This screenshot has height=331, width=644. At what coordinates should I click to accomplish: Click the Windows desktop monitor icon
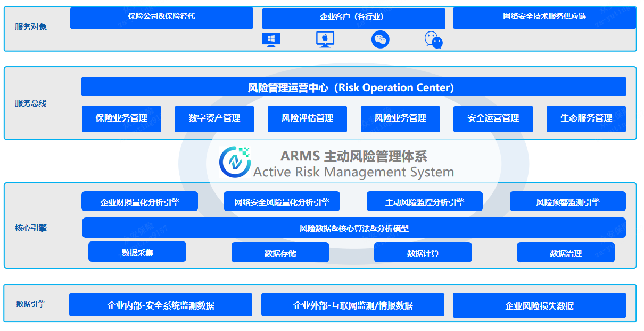pos(271,40)
